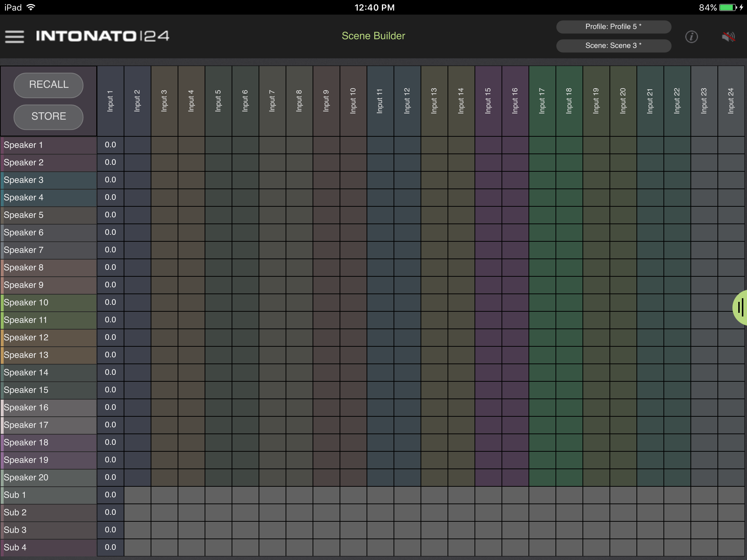Edit Speaker 5 Input 1 gain value

click(x=110, y=215)
